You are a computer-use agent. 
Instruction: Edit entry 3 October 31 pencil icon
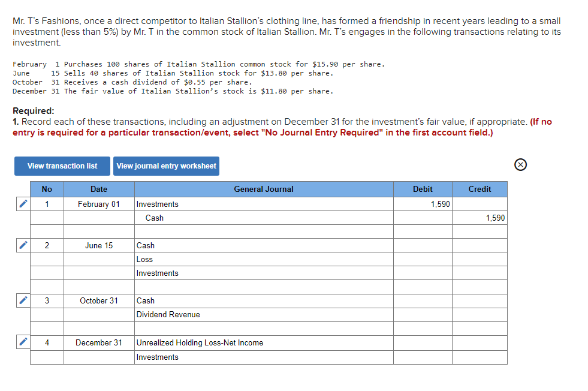click(x=23, y=300)
